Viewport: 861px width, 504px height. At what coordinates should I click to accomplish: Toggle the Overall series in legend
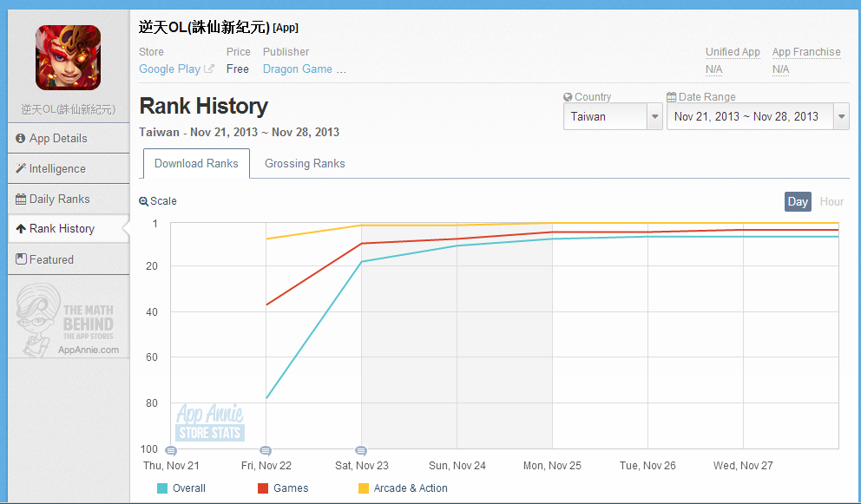181,488
